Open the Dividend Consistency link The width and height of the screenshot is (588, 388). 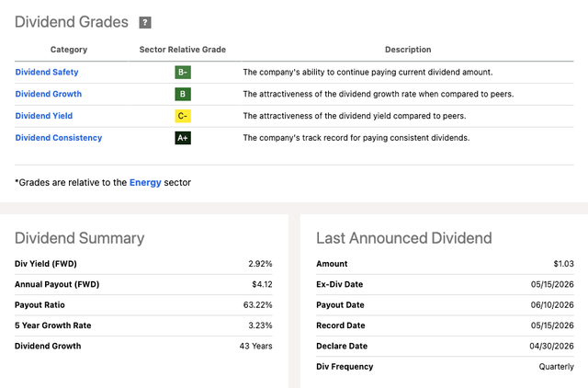coord(59,138)
